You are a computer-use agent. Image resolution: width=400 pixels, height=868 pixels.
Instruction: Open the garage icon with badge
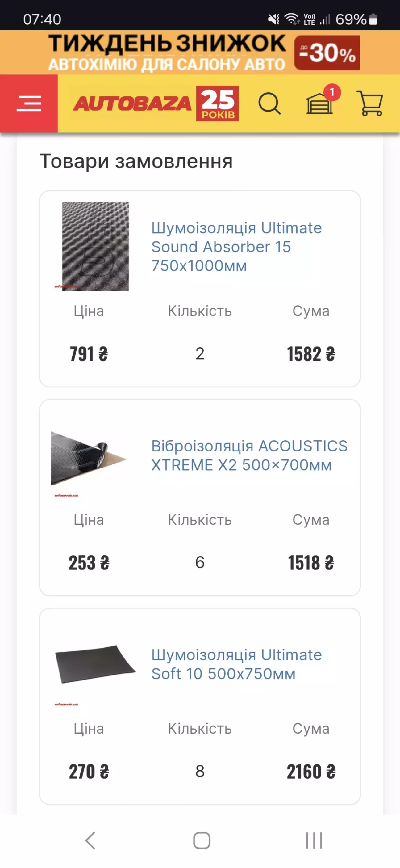pos(320,103)
